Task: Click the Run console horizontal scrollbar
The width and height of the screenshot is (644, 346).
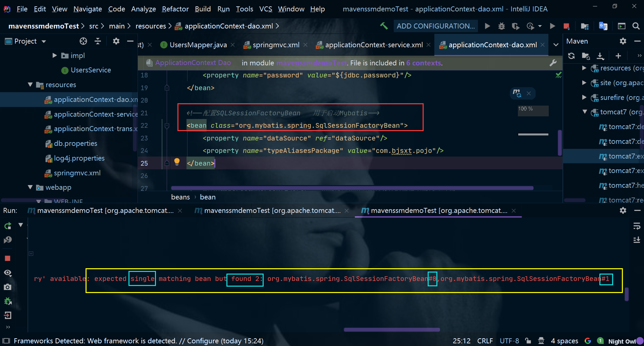Action: (x=392, y=330)
